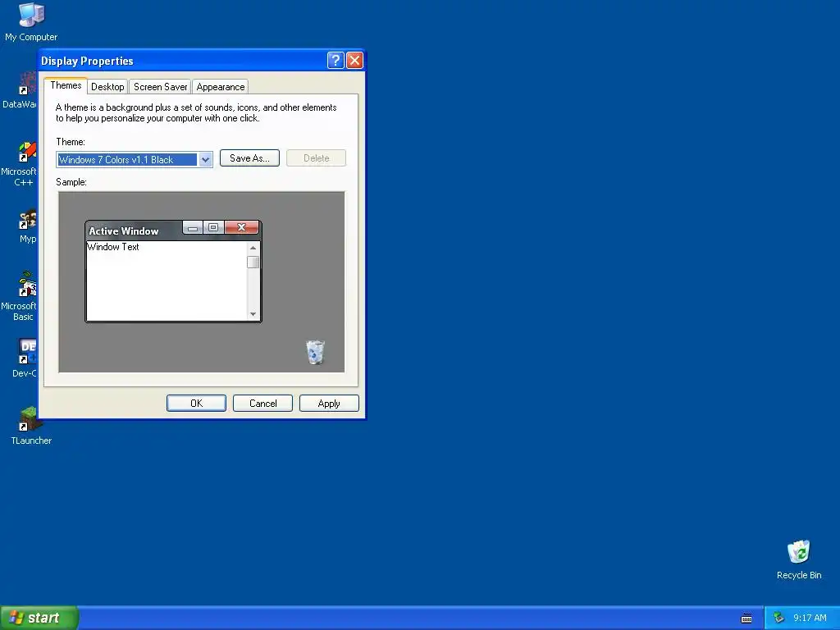This screenshot has height=630, width=840.
Task: Click the Window Text sample label
Action: pos(113,247)
